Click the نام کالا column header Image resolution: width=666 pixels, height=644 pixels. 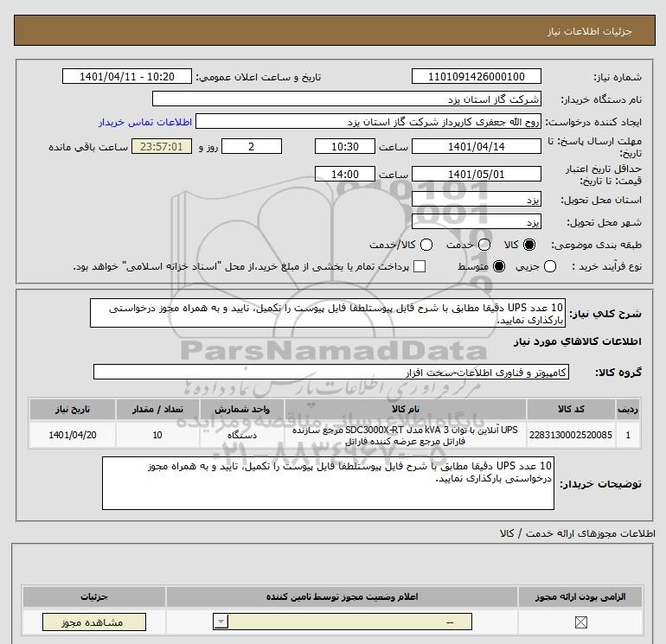(405, 409)
